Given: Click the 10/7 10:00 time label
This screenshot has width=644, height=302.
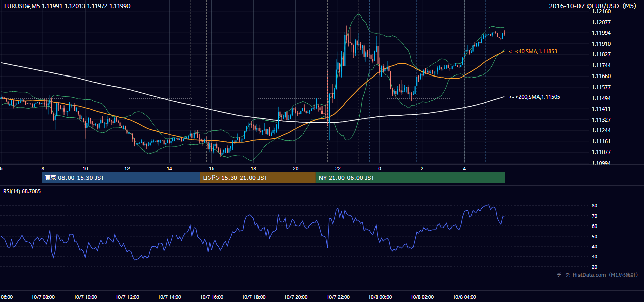Looking at the screenshot, I should point(85,297).
